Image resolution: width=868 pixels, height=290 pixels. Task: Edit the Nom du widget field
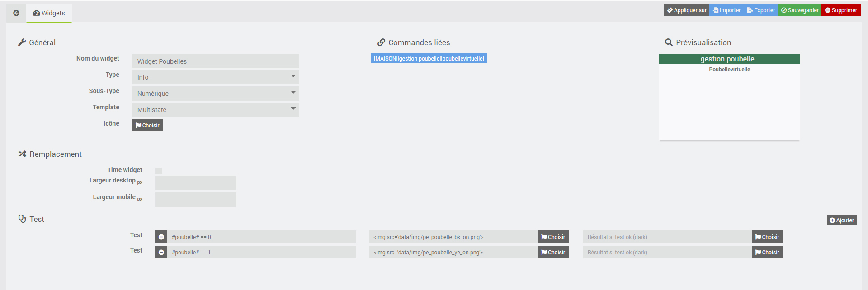pos(216,61)
